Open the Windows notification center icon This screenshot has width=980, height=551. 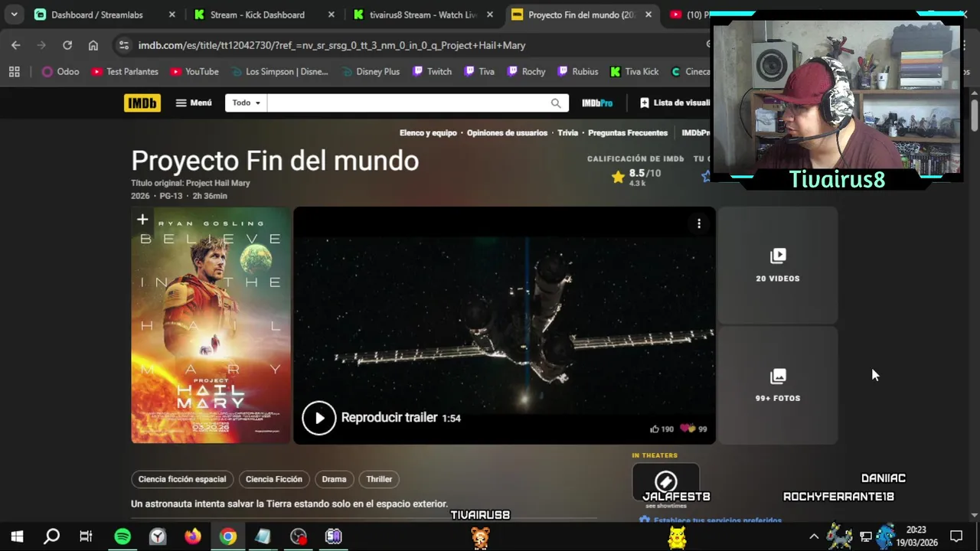click(x=956, y=536)
